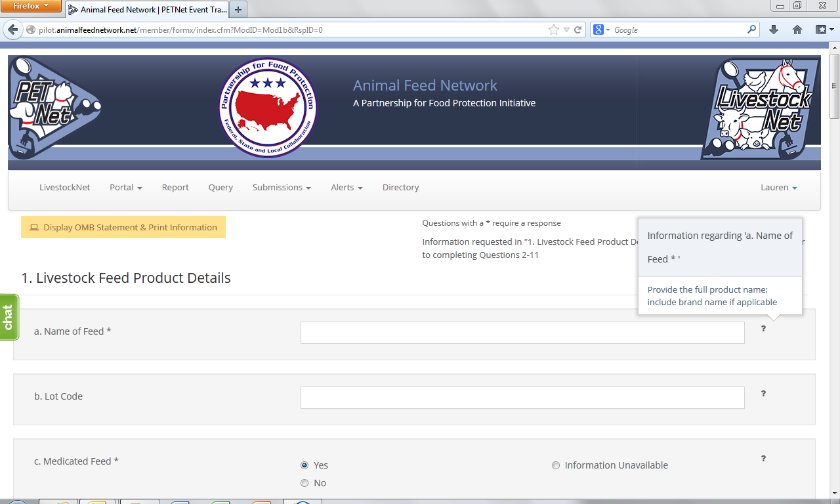Select the Animal Feed Network browser tab
Viewport: 840px width, 504px height.
[x=148, y=10]
